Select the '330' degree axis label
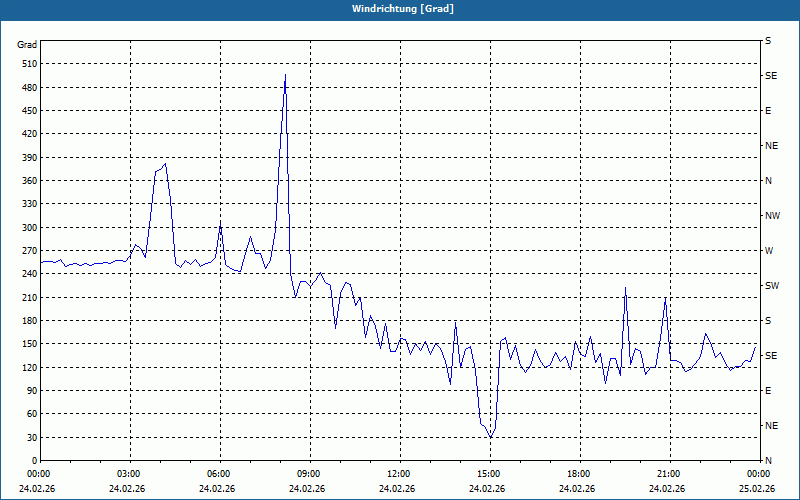Viewport: 800px width, 500px height. (x=30, y=204)
